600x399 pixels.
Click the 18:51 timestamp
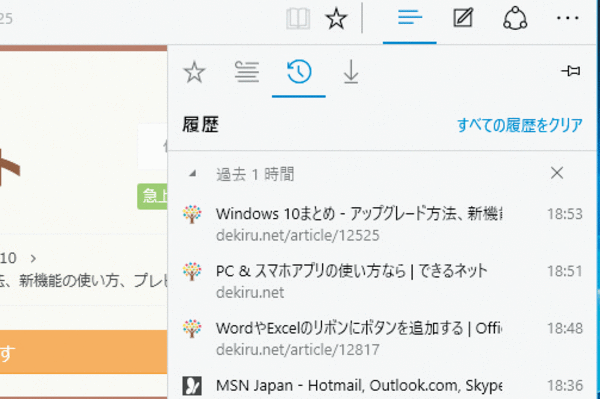coord(564,271)
